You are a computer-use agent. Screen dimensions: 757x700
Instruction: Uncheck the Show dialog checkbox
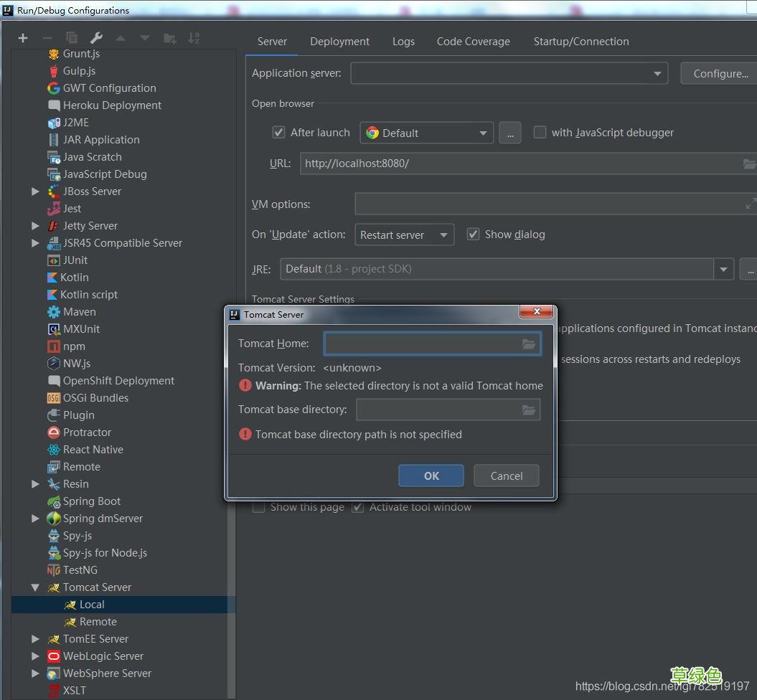(473, 235)
